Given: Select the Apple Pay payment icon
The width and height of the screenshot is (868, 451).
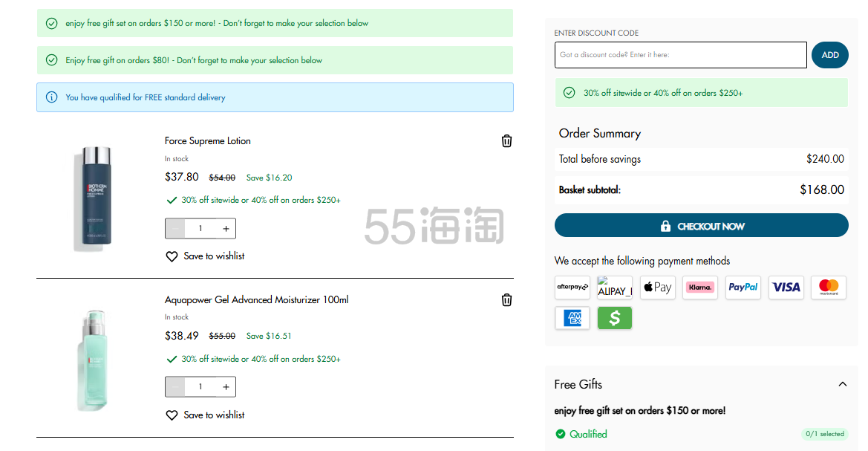Looking at the screenshot, I should 657,288.
